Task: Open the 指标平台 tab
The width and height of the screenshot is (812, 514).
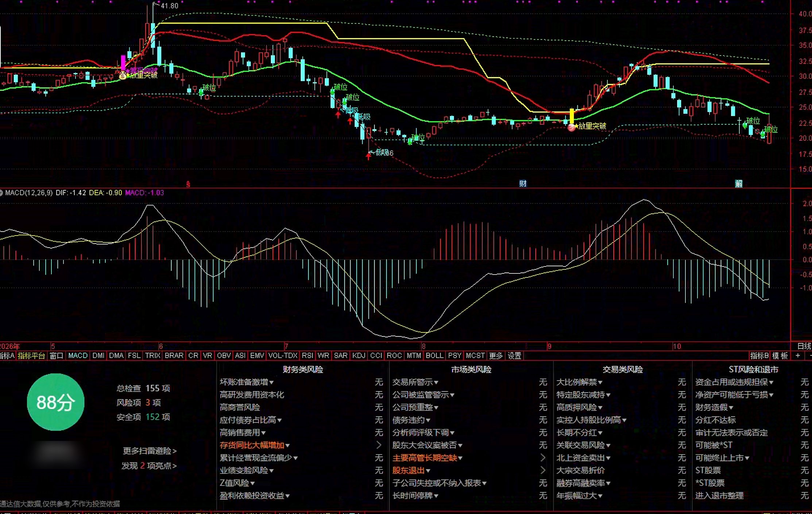Action: pos(31,356)
